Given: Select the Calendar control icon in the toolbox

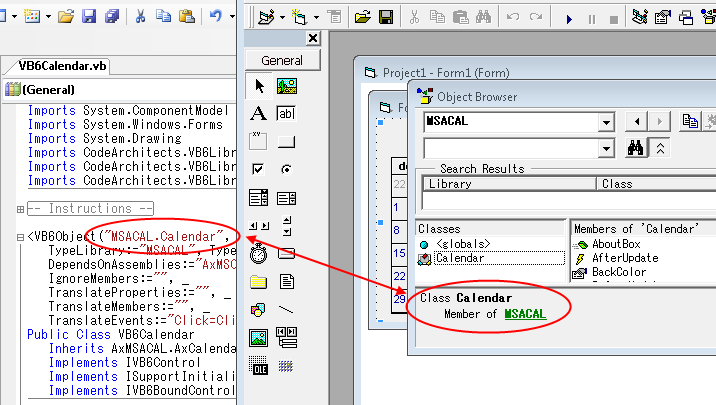Looking at the screenshot, I should (x=286, y=366).
